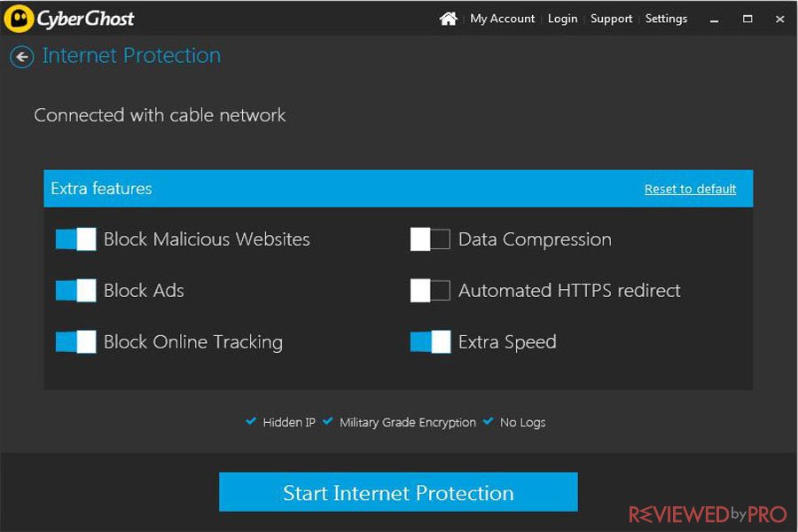Disable the Extra Speed toggle
This screenshot has height=532, width=798.
coord(430,341)
